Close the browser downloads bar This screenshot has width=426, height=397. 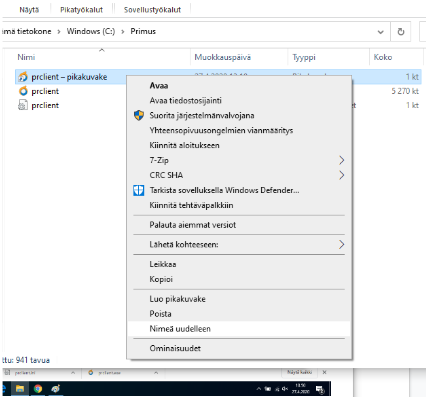pos(324,372)
